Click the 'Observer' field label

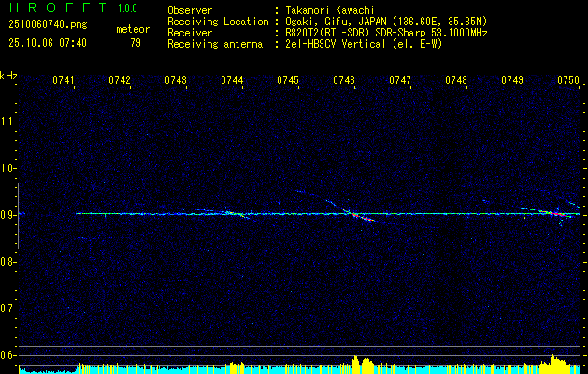click(190, 10)
